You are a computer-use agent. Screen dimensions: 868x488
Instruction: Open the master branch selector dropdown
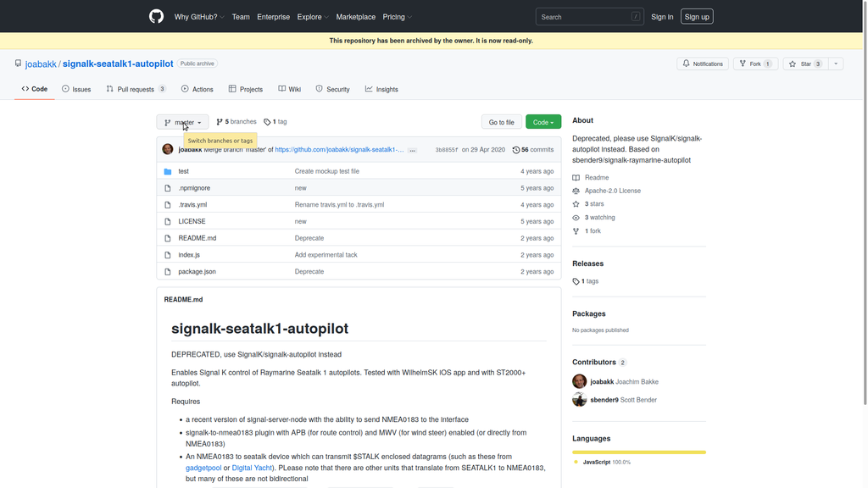(183, 122)
